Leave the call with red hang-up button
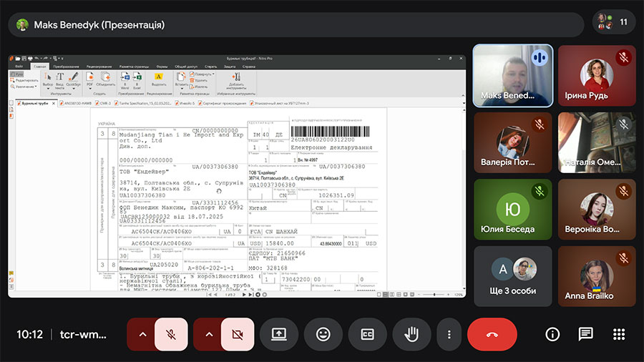The height and width of the screenshot is (362, 644). [x=492, y=334]
